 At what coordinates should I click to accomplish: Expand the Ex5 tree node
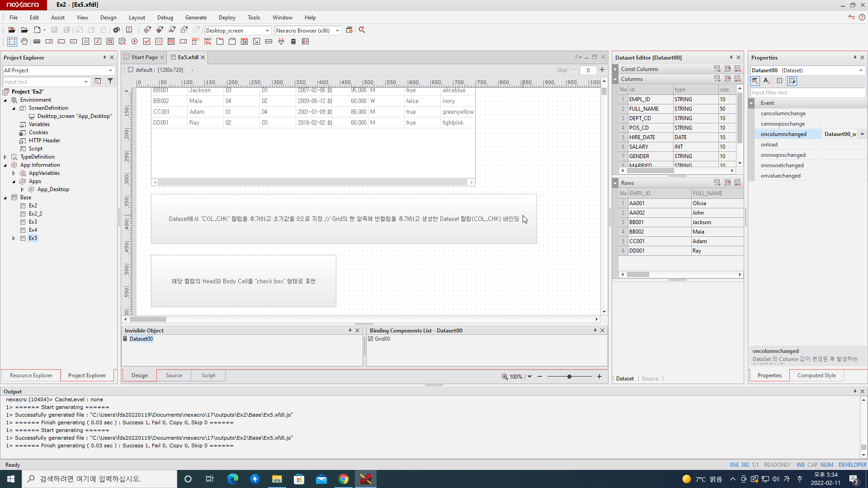click(x=14, y=238)
